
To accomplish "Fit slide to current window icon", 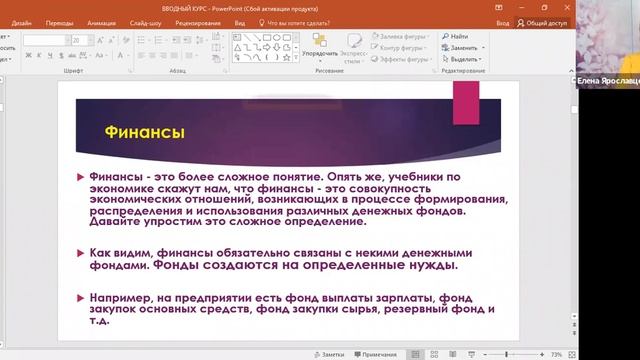I will point(572,354).
